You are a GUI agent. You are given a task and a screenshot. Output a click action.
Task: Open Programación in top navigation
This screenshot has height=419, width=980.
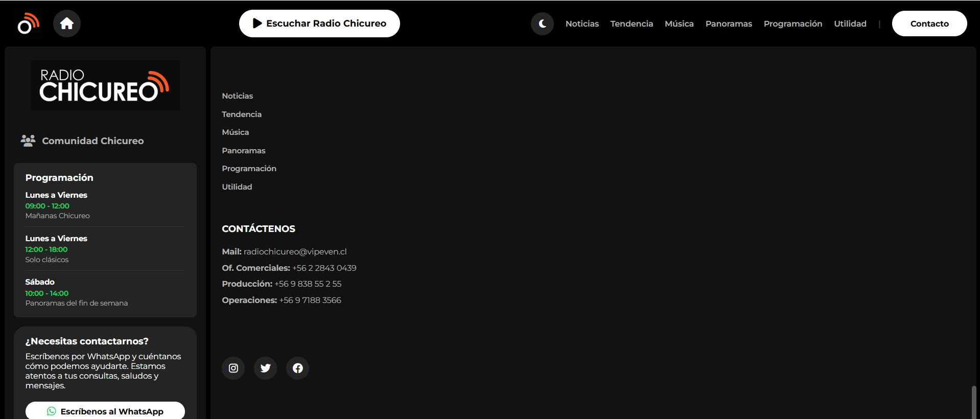[x=793, y=24]
